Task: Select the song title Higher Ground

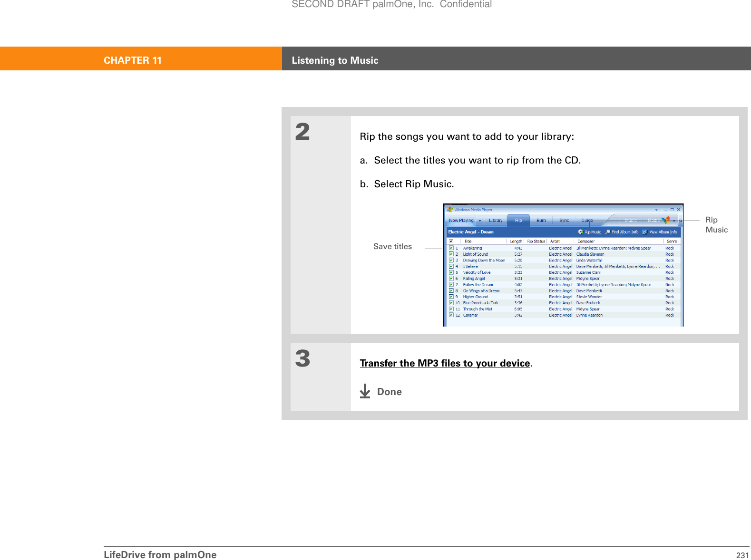Action: (x=475, y=297)
